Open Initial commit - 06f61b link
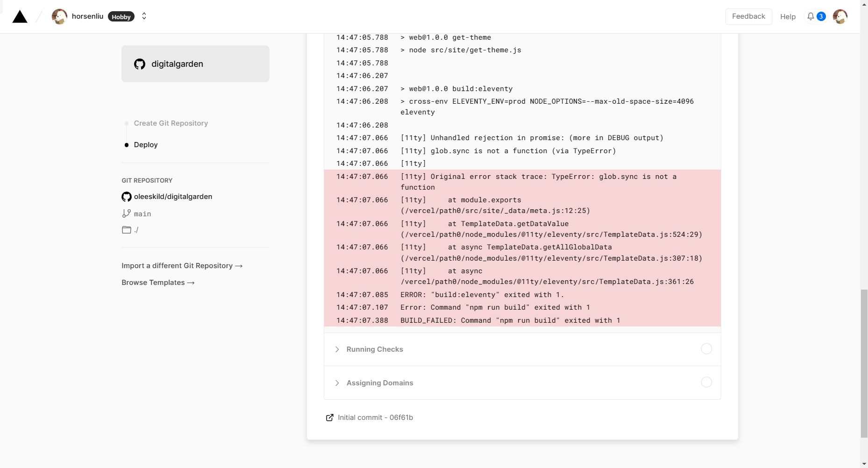This screenshot has width=868, height=468. click(x=375, y=418)
